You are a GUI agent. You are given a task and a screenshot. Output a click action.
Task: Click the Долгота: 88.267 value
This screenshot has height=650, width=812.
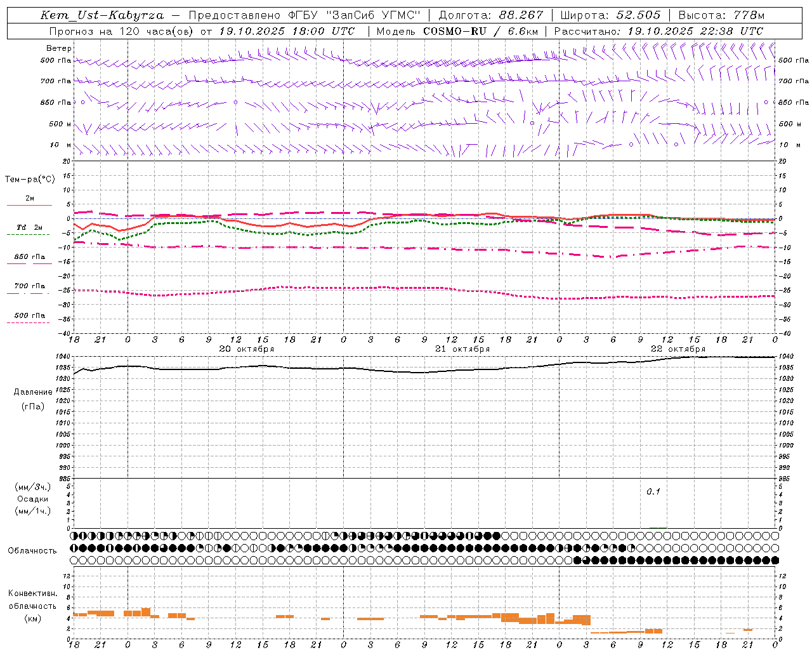[491, 15]
